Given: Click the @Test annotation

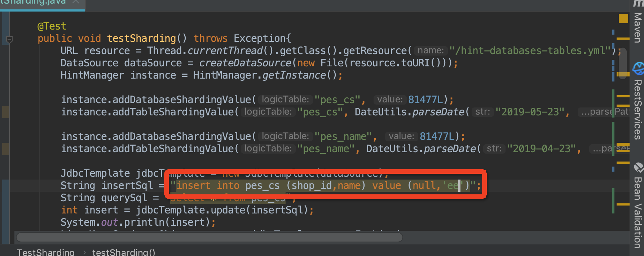Looking at the screenshot, I should pyautogui.click(x=52, y=26).
